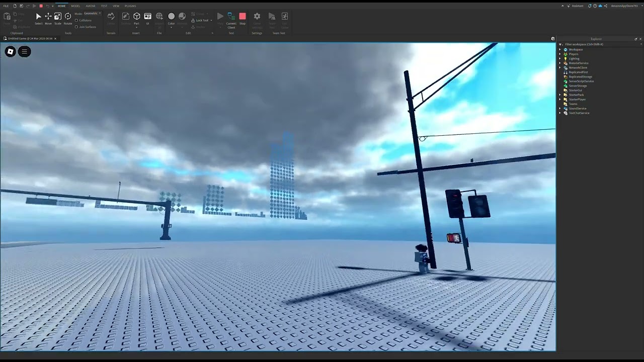This screenshot has width=644, height=362.
Task: Select ServerScriptService in Explorer
Action: click(x=581, y=81)
